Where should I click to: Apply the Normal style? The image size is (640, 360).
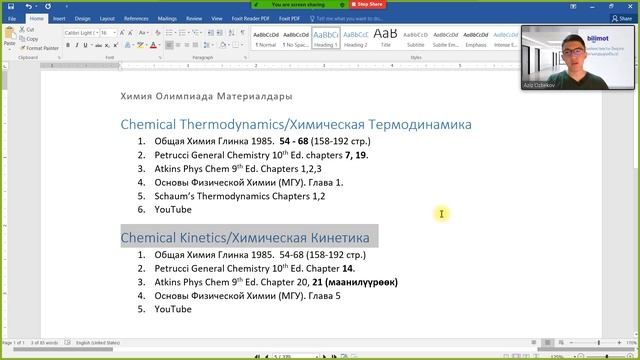click(x=266, y=38)
